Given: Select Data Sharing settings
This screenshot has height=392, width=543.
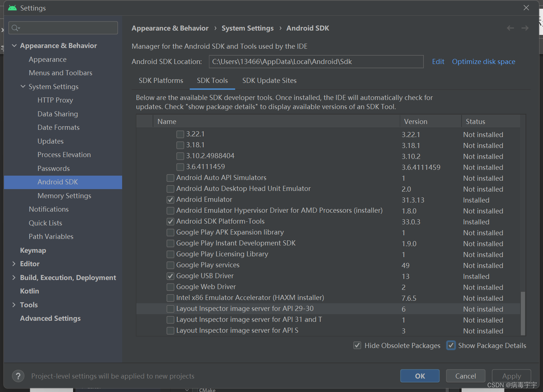Looking at the screenshot, I should click(58, 114).
